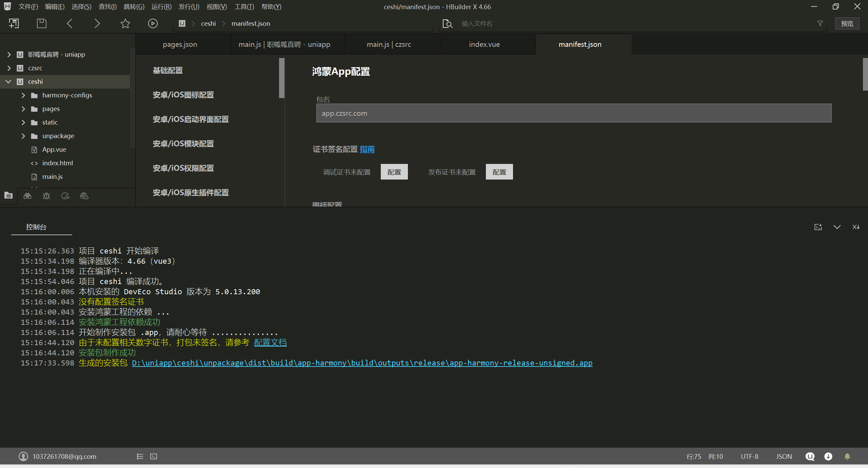Click the user account avatar icon

(x=23, y=456)
